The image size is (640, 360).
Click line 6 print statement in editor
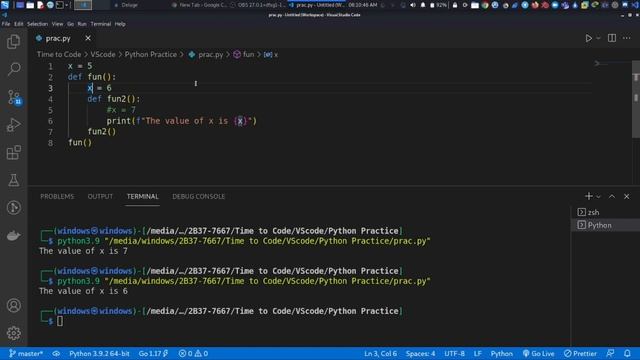click(x=182, y=121)
